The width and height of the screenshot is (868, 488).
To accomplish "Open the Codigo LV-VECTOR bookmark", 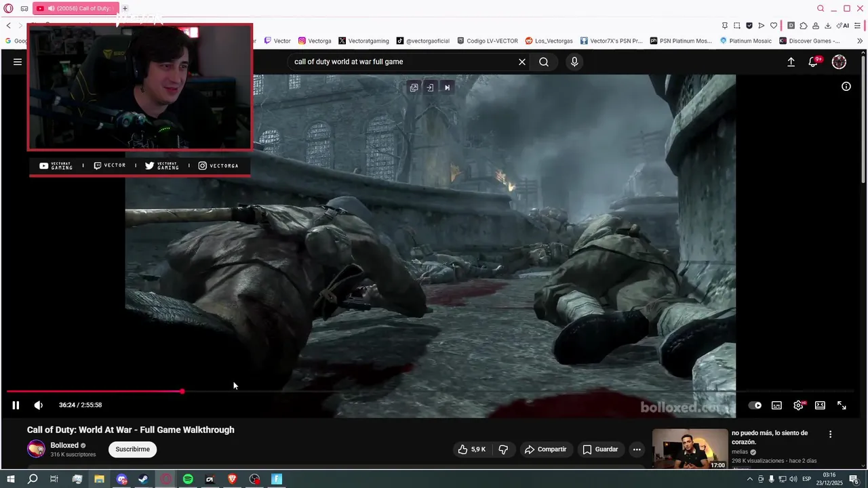I will click(x=488, y=41).
